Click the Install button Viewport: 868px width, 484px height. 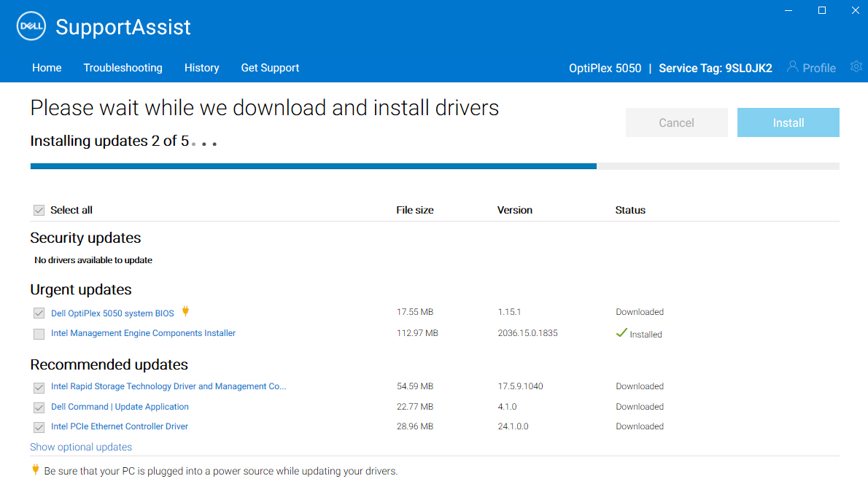(788, 122)
